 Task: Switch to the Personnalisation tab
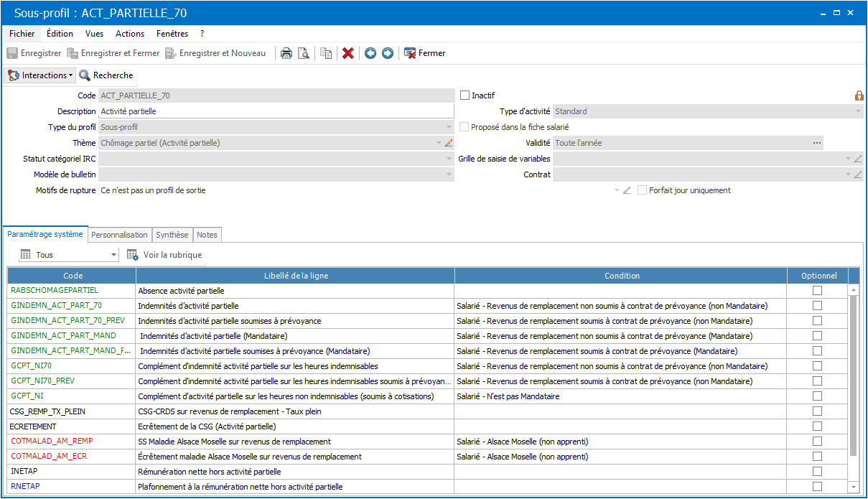(120, 235)
